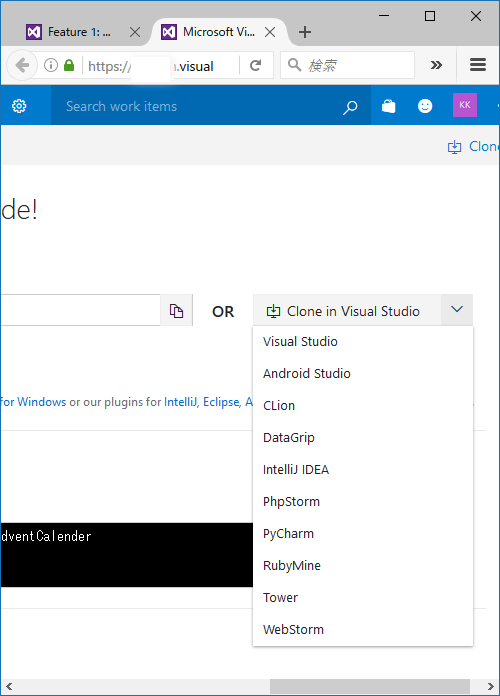
Task: Select PhpStorm in the dropdown
Action: 363,501
